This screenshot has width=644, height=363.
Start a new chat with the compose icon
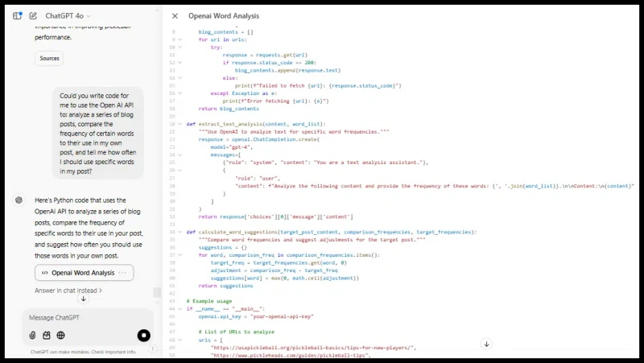coord(33,15)
